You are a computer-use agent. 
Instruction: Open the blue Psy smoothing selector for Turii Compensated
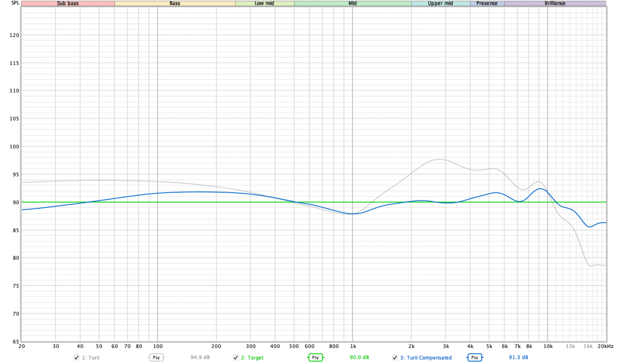(x=475, y=357)
